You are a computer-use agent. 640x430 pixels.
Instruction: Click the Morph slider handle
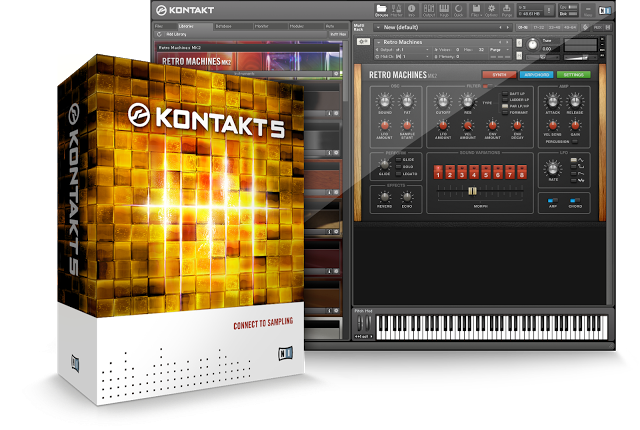[x=472, y=191]
